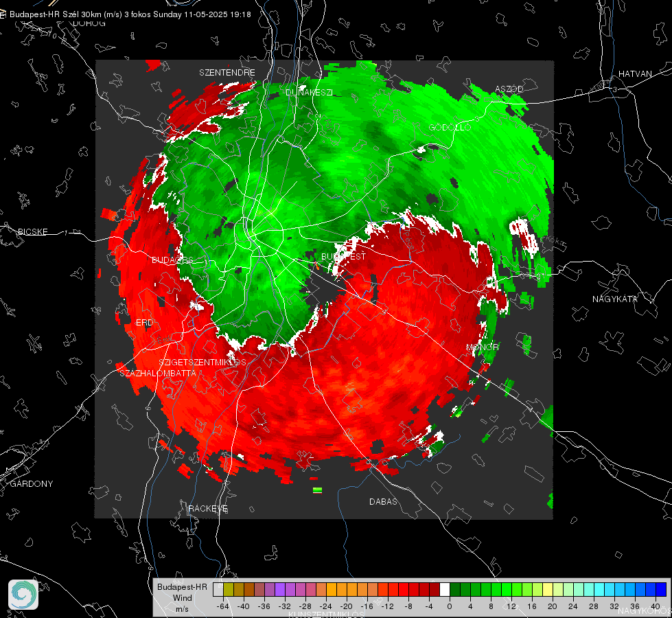This screenshot has height=618, width=672.
Task: Click the BUDAPEST label on radar
Action: click(343, 256)
